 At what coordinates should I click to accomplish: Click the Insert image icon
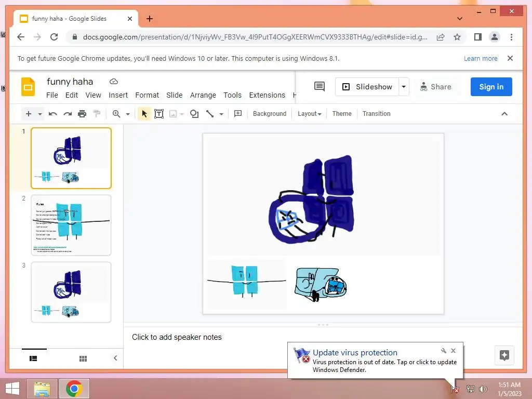pyautogui.click(x=173, y=114)
